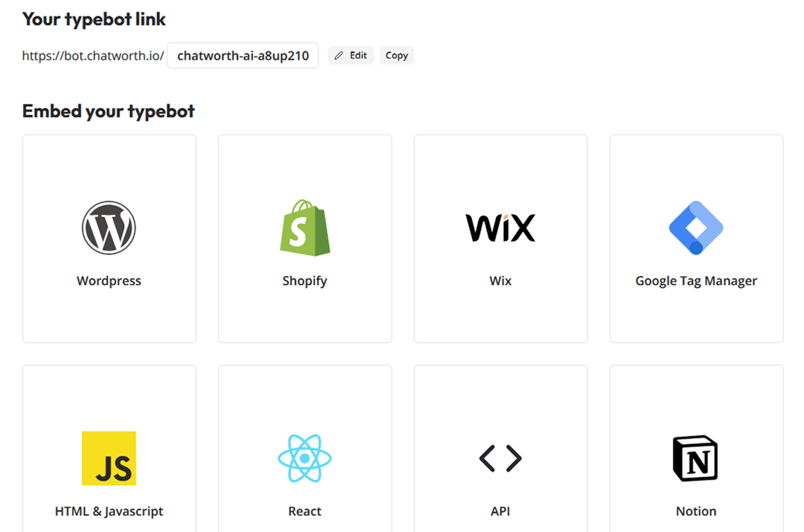Open the Notion logo icon
804x532 pixels.
(696, 458)
